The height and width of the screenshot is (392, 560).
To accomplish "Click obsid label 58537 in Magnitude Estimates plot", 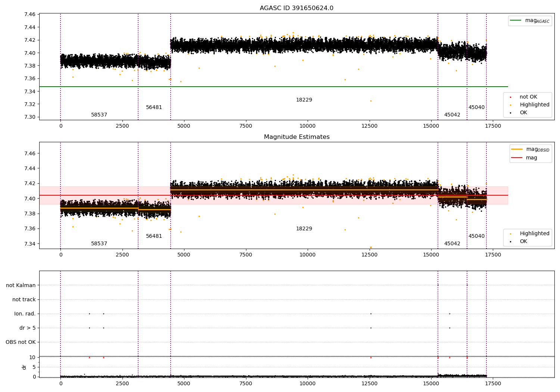I will pyautogui.click(x=99, y=244).
